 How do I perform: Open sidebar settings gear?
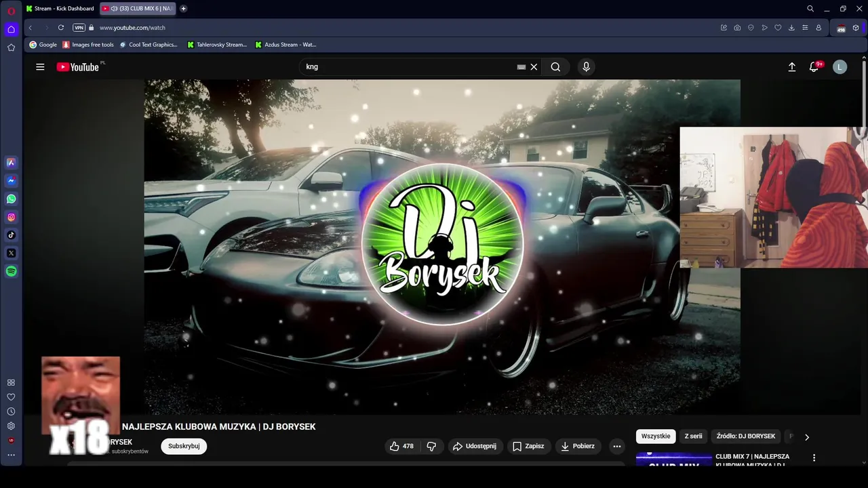11,426
